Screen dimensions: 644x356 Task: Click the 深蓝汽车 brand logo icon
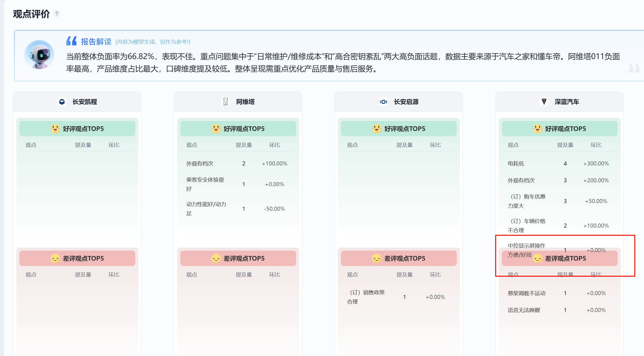[544, 102]
